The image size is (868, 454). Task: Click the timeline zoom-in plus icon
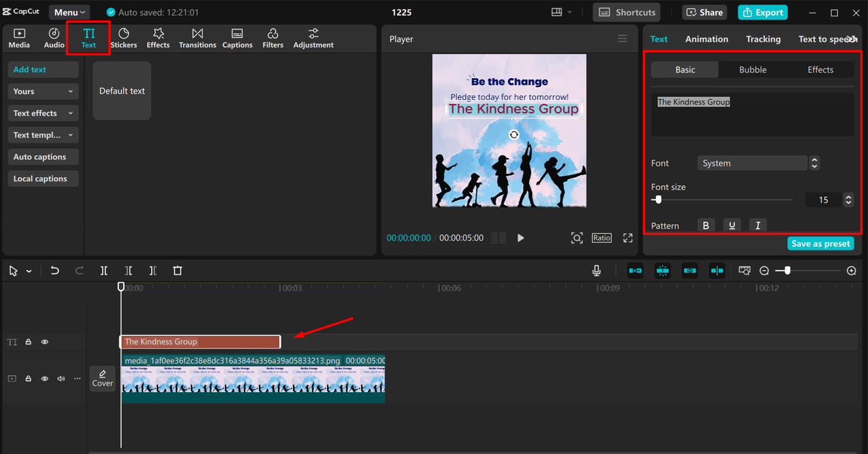point(852,271)
